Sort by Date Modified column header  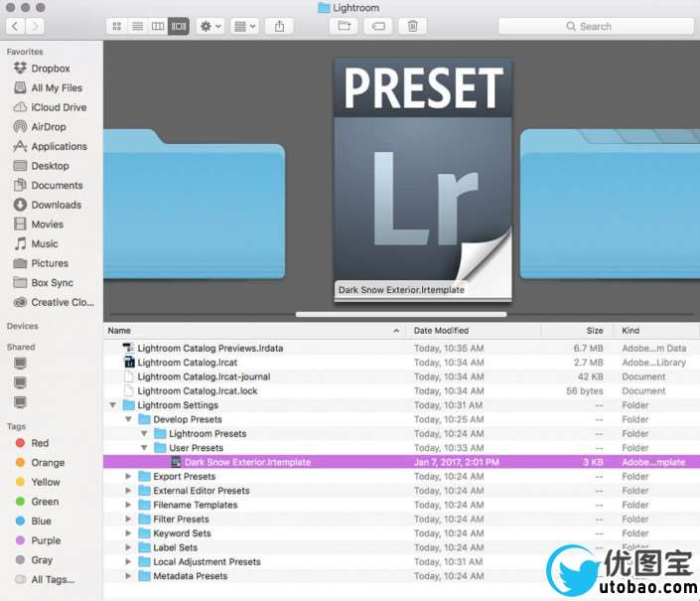point(474,331)
